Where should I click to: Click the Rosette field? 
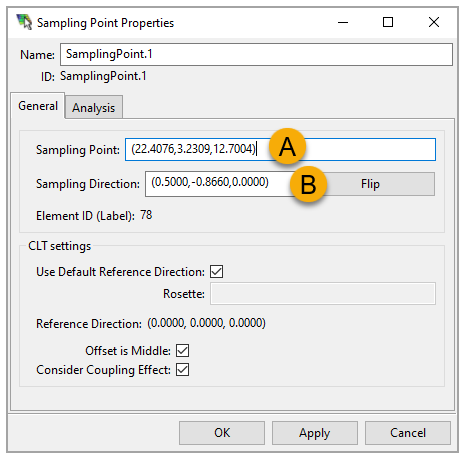[x=323, y=294]
